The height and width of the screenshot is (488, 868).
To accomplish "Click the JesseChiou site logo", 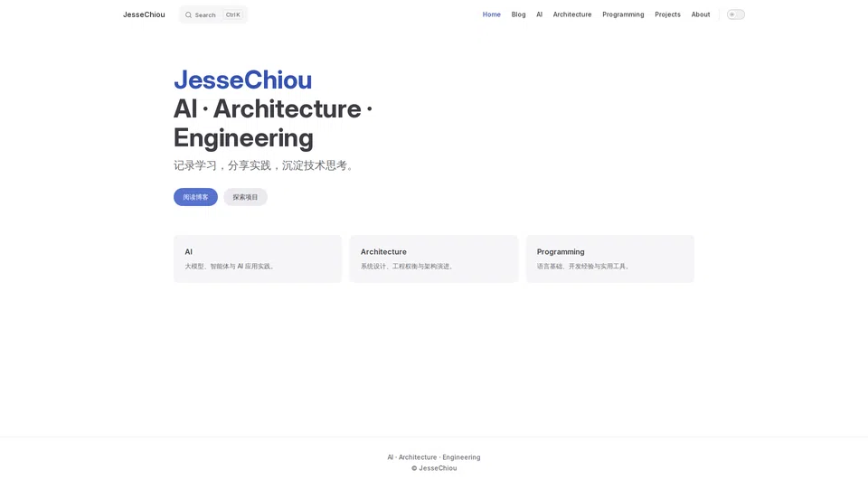I will coord(144,15).
